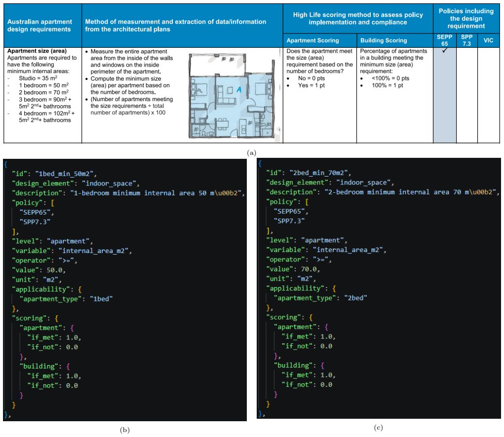
Task: Click the light blue shaded SEPP 65 column
Action: [445, 95]
